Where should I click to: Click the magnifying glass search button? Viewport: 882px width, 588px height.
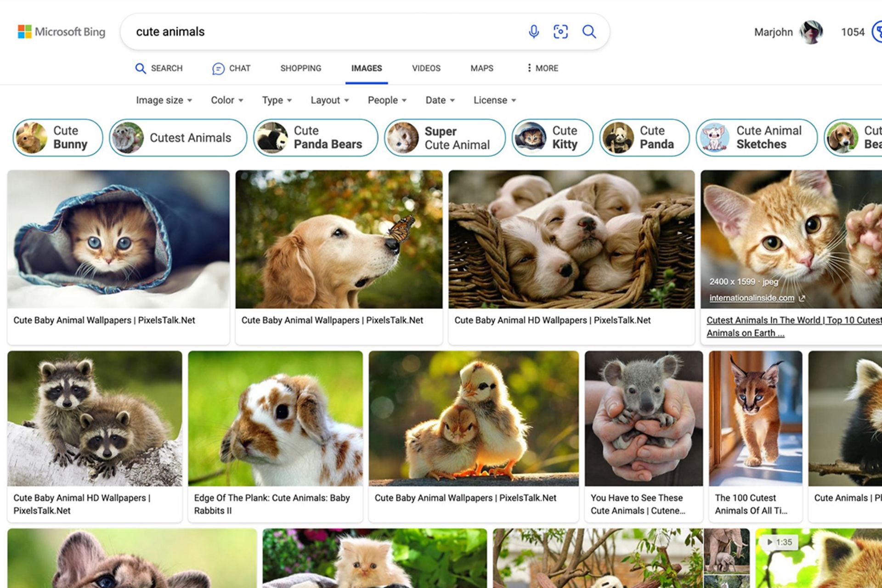pyautogui.click(x=589, y=32)
